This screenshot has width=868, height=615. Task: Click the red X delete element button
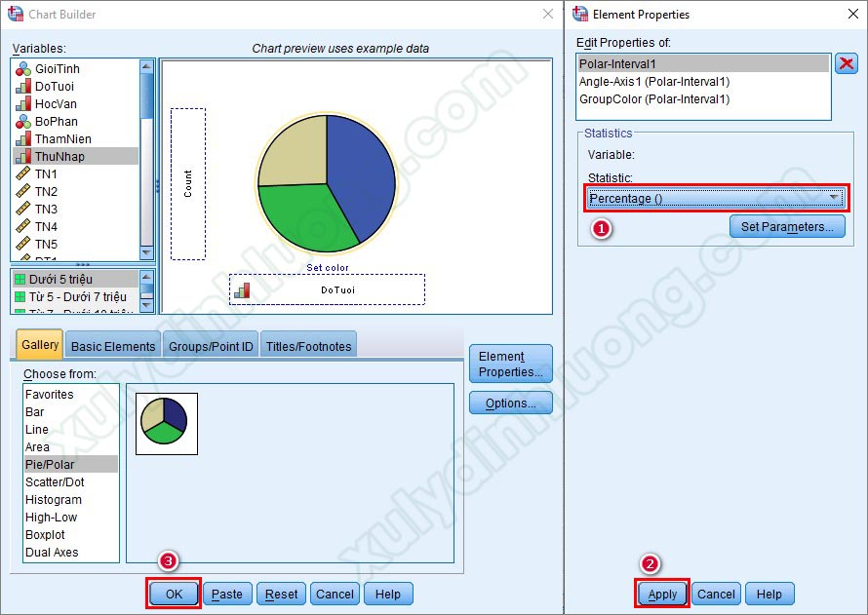click(x=847, y=64)
